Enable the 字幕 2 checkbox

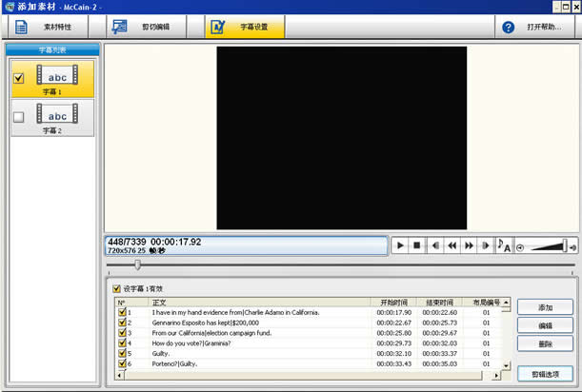[x=18, y=117]
